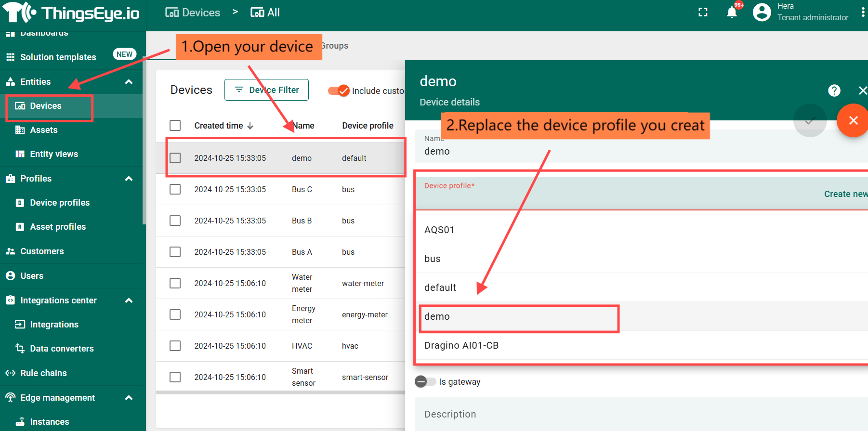Screen dimensions: 868x431
Task: Disable Include customer entities toggle
Action: click(339, 91)
